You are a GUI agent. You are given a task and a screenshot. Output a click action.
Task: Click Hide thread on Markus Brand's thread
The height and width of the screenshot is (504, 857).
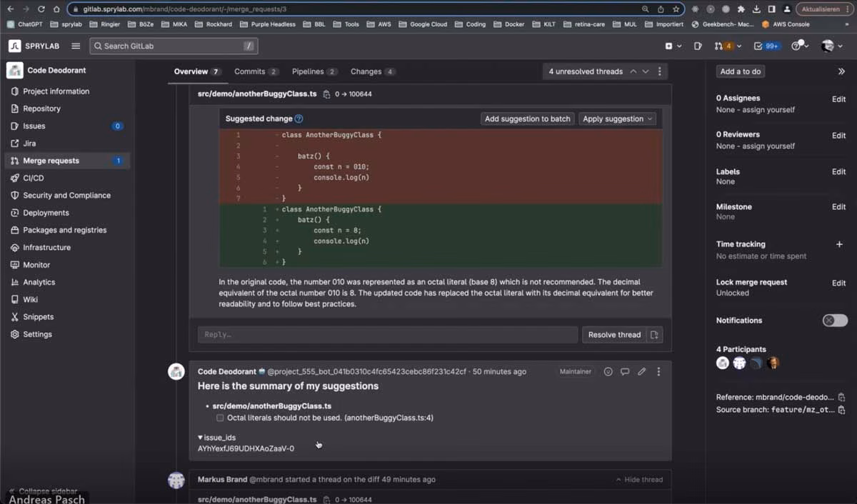(638, 480)
